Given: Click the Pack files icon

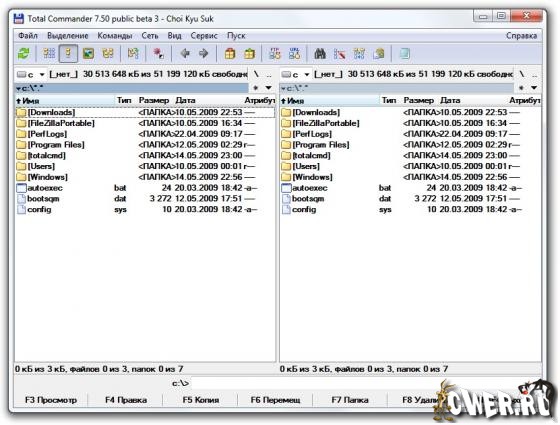Looking at the screenshot, I should point(230,54).
